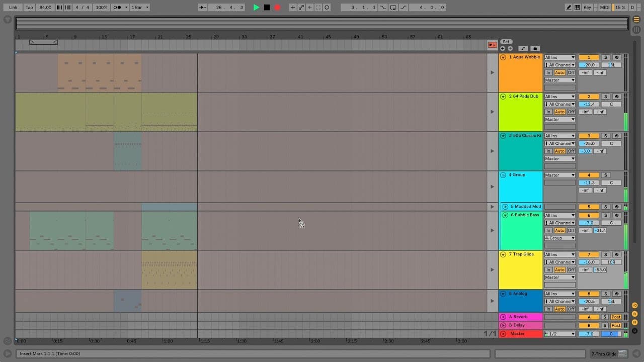Screen dimensions: 644x362
Task: Toggle the MIDI map mode button
Action: point(605,8)
